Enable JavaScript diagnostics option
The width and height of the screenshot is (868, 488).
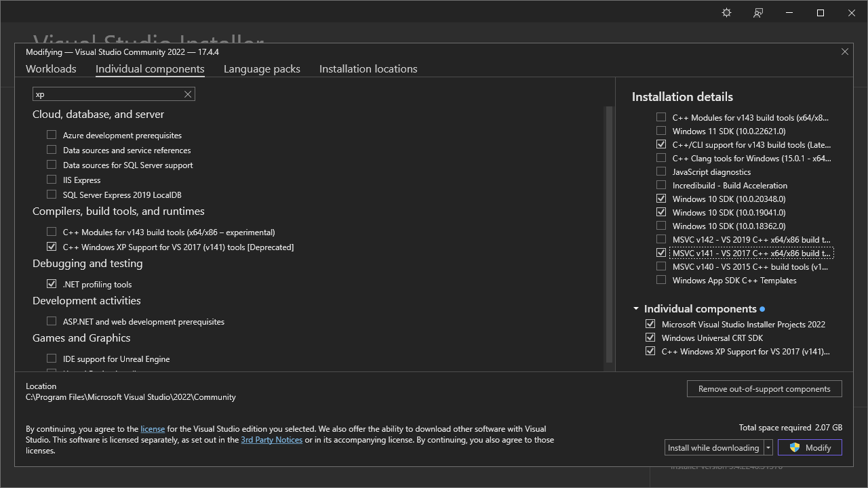point(661,171)
